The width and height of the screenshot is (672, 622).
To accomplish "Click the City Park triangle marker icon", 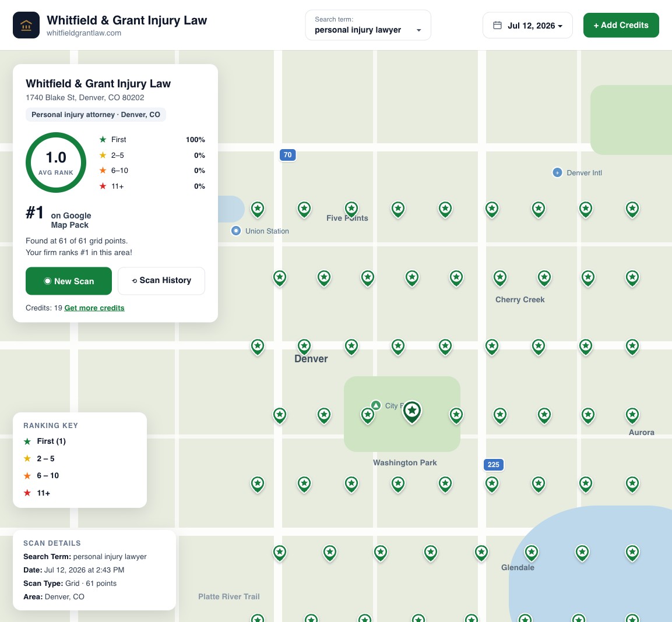I will click(376, 405).
